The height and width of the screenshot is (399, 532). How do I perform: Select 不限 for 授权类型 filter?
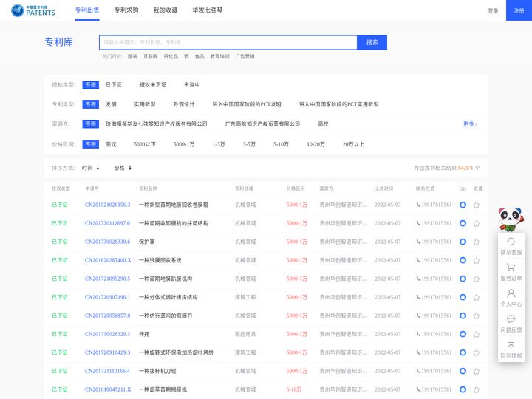click(x=91, y=84)
